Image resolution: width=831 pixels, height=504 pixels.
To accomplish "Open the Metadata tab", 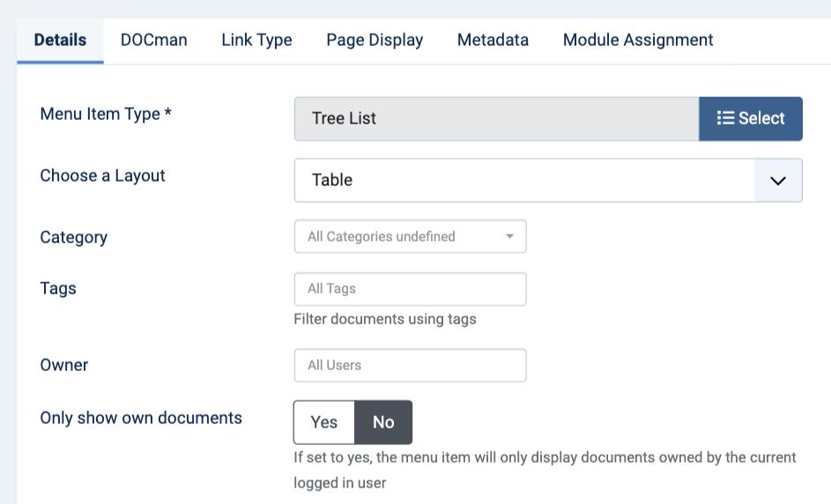I will pos(493,41).
